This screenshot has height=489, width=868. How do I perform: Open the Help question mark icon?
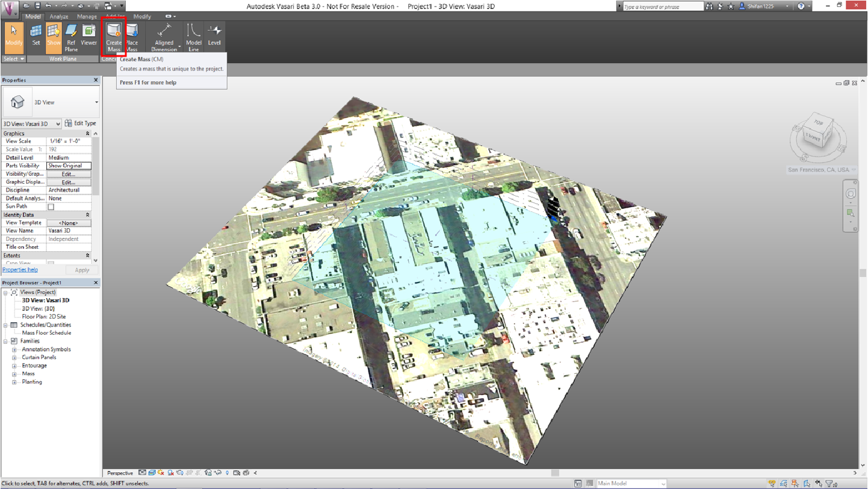[x=801, y=6]
